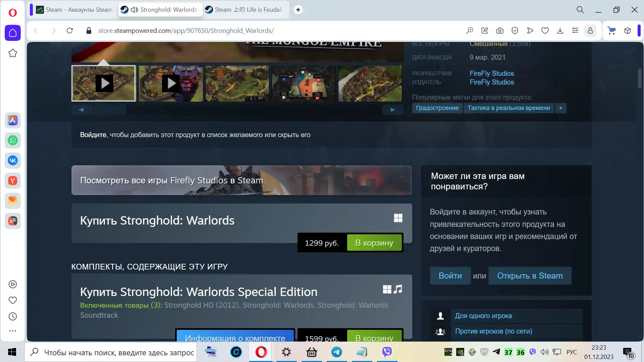Expand more tags with the plus button

(x=560, y=108)
